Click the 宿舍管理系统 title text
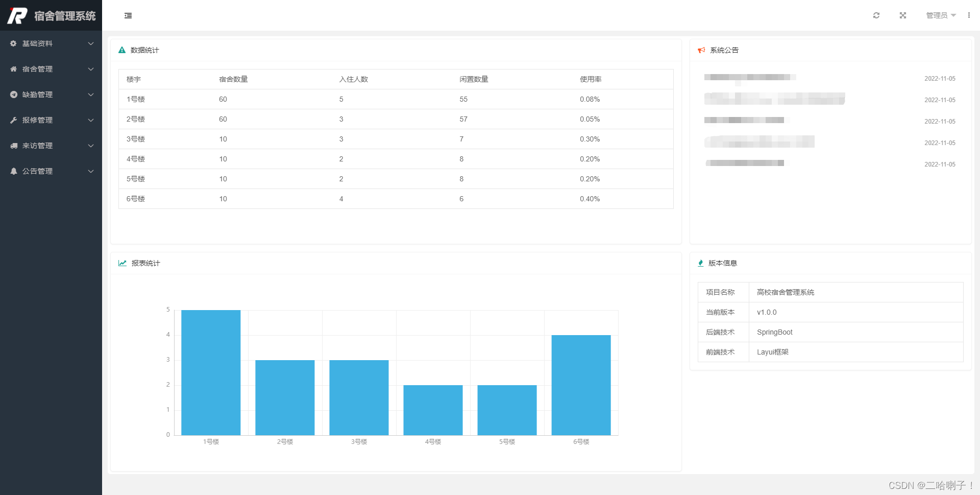980x495 pixels. click(x=65, y=16)
